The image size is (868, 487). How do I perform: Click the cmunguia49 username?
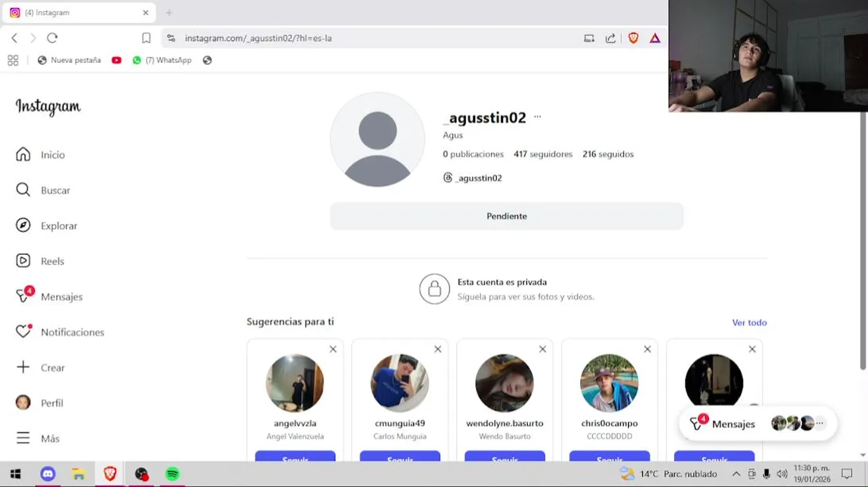click(400, 423)
